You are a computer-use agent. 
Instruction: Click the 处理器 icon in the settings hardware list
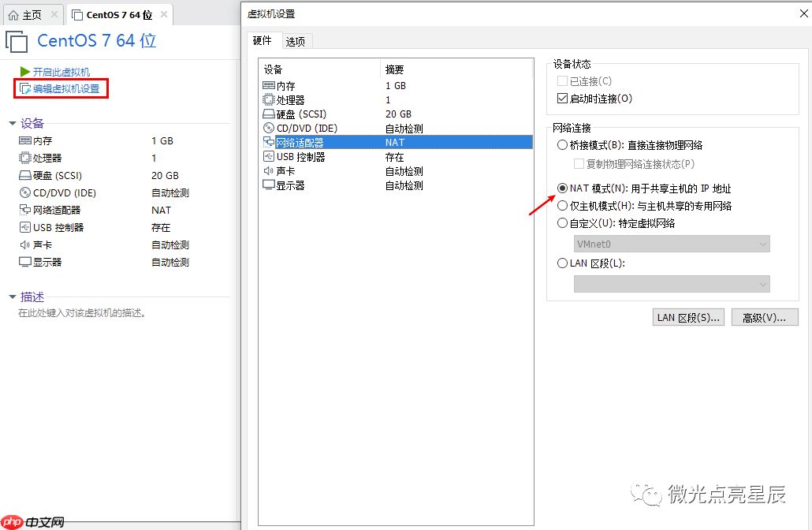pos(269,99)
